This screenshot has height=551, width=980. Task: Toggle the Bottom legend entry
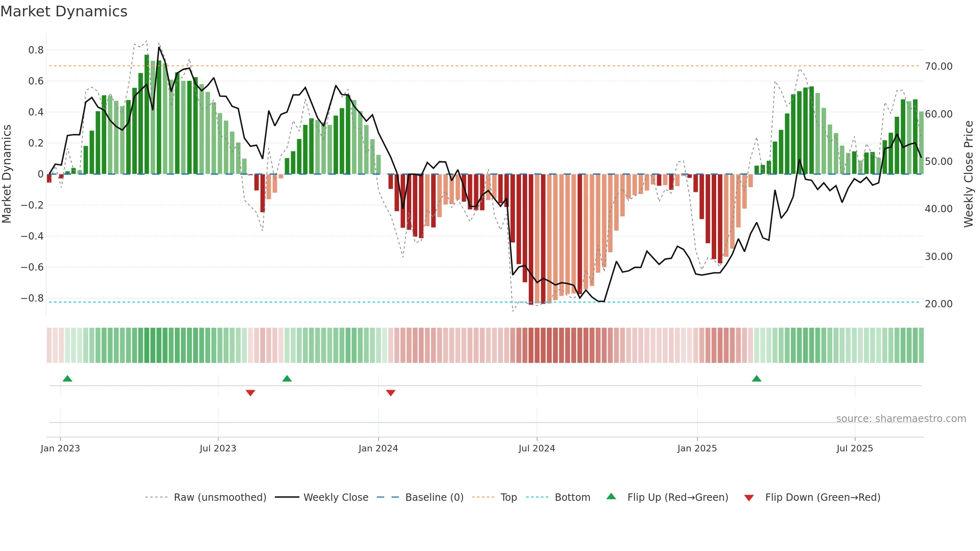[x=558, y=497]
